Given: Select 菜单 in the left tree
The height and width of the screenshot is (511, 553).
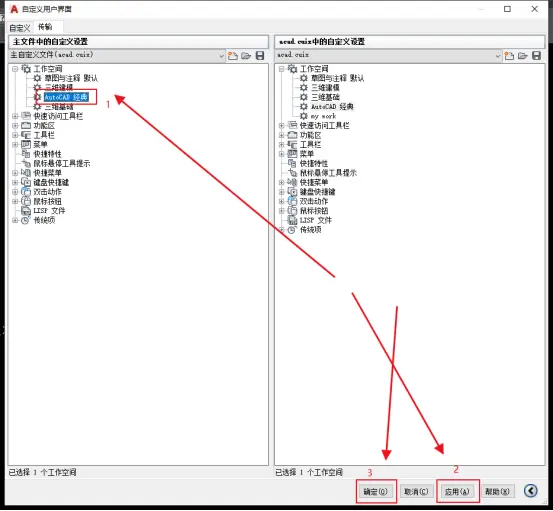Looking at the screenshot, I should pos(40,145).
